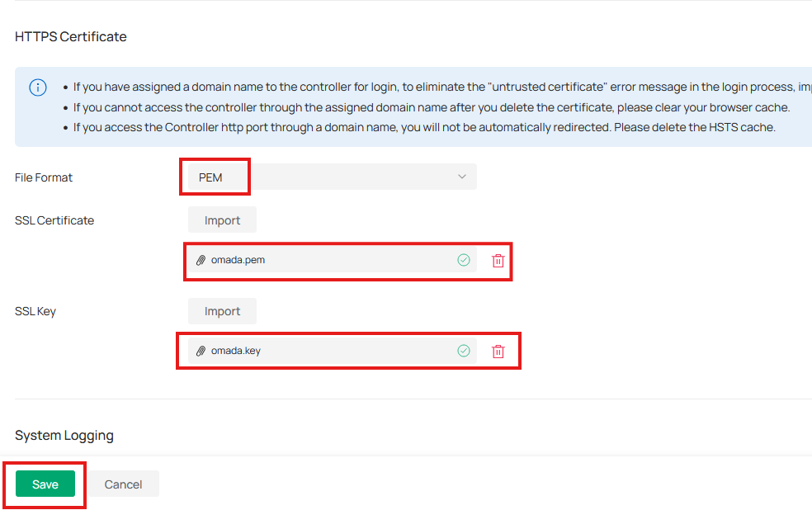The image size is (812, 510).
Task: Click the green checkmark beside omada.pem
Action: [x=464, y=259]
